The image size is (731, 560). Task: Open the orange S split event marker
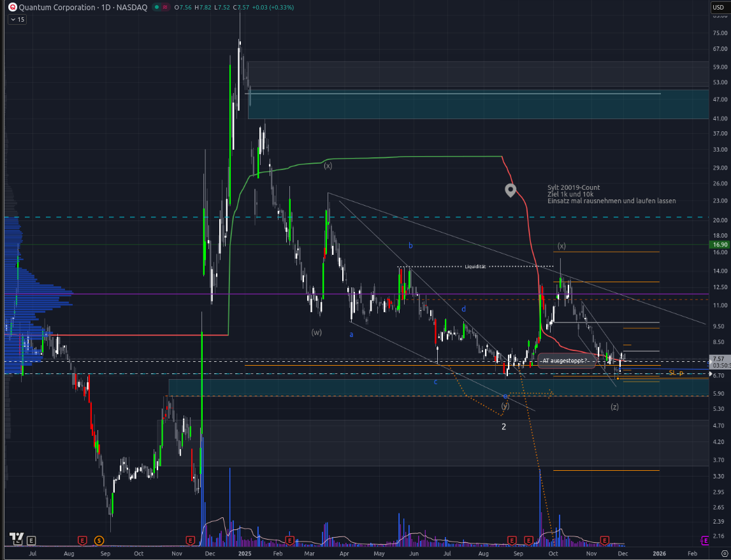pos(99,540)
